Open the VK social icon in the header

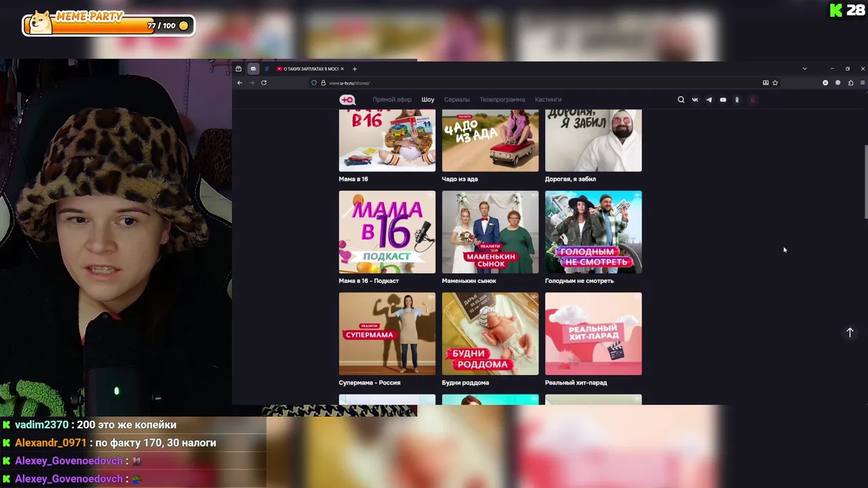[x=695, y=100]
